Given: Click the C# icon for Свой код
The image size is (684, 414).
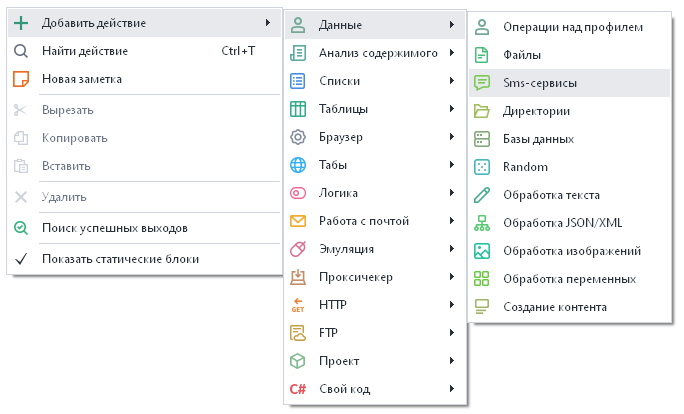Looking at the screenshot, I should [x=297, y=389].
